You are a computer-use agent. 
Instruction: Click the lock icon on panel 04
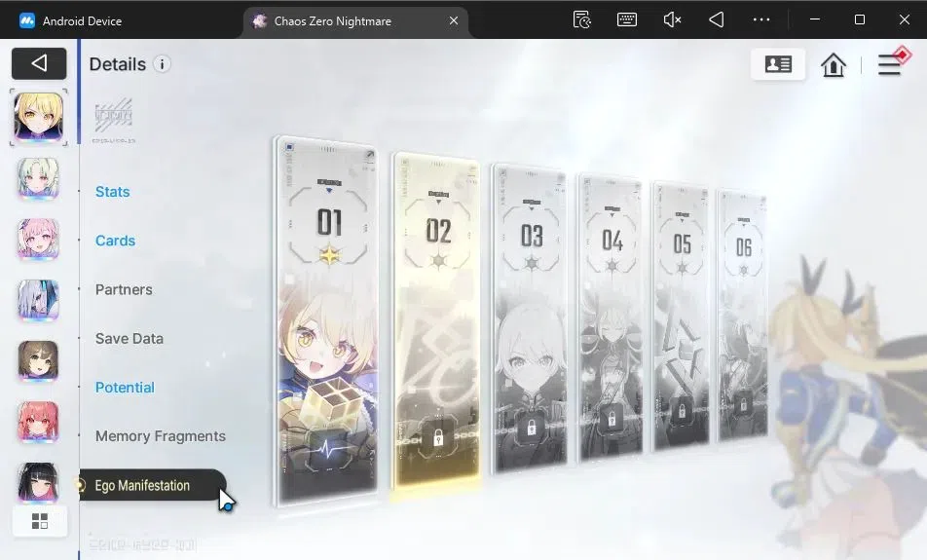pyautogui.click(x=612, y=419)
